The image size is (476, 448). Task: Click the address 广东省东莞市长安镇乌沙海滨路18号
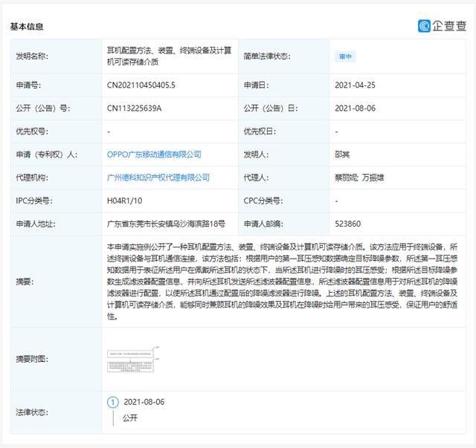point(166,224)
